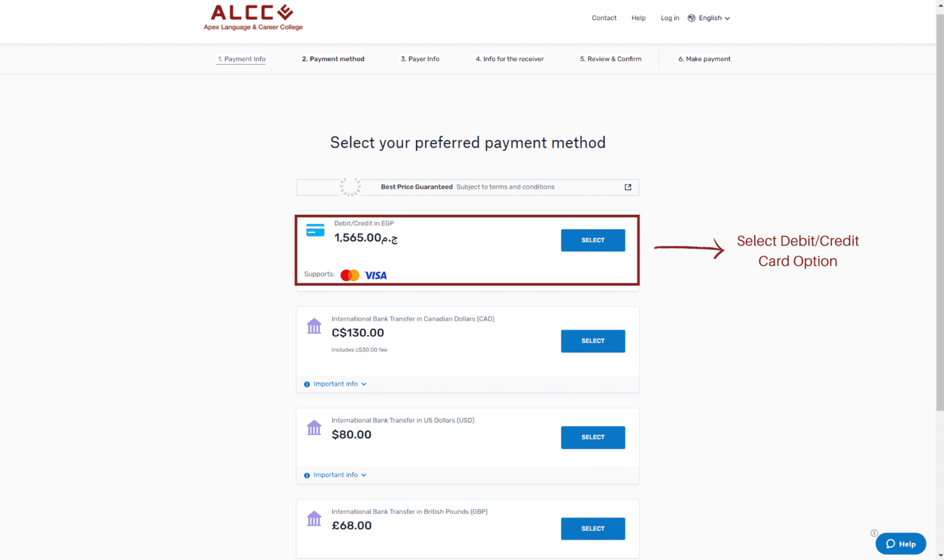Image resolution: width=944 pixels, height=560 pixels.
Task: Select Debit/Credit in EGP payment
Action: [593, 240]
